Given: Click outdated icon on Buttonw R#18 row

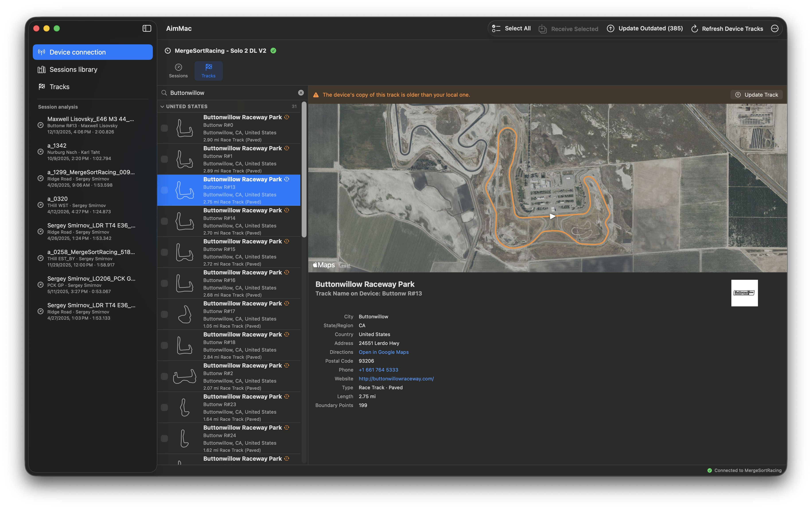Looking at the screenshot, I should [x=287, y=334].
